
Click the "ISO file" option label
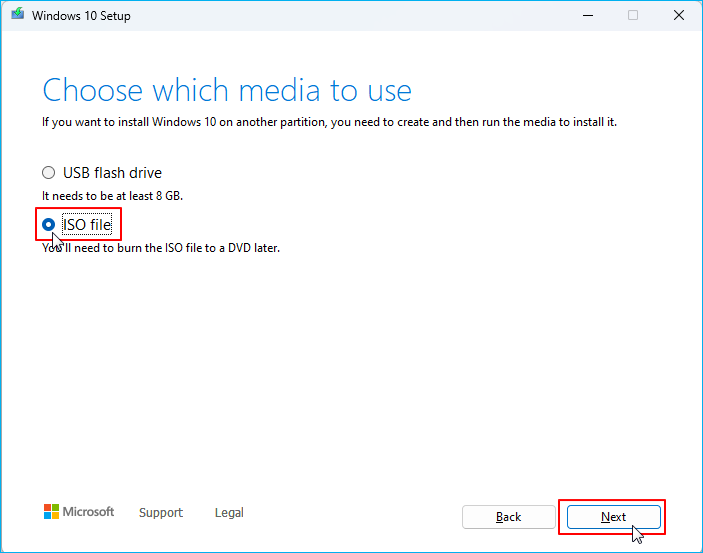tap(87, 225)
